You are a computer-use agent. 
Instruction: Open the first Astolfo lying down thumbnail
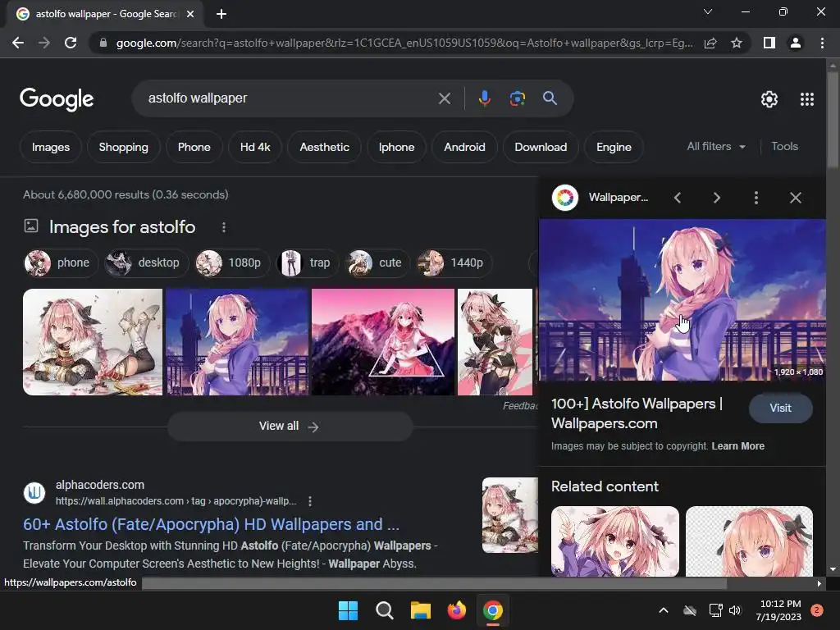(93, 342)
